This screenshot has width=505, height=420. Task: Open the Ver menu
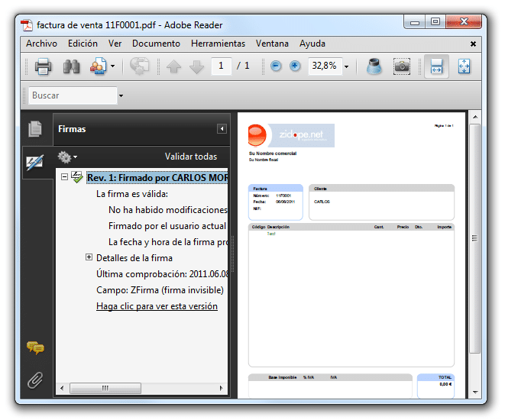tap(115, 44)
